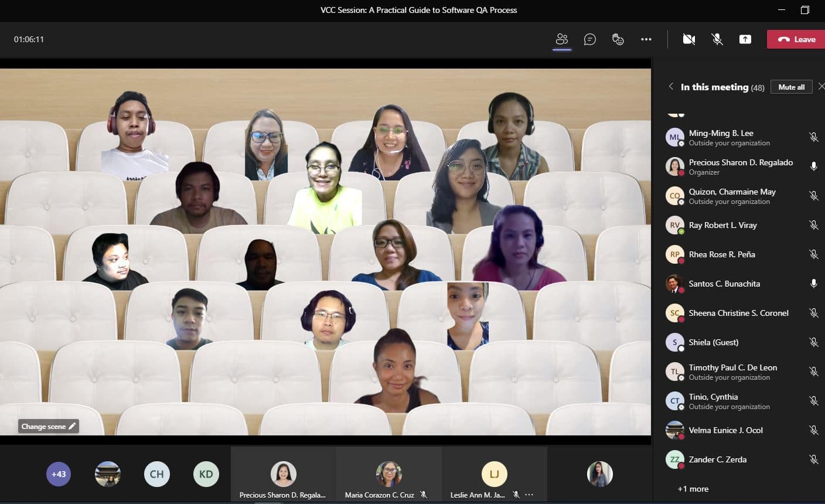Screen dimensions: 825x504
Task: Select Precious Sharon D. Regala tile
Action: (x=283, y=475)
